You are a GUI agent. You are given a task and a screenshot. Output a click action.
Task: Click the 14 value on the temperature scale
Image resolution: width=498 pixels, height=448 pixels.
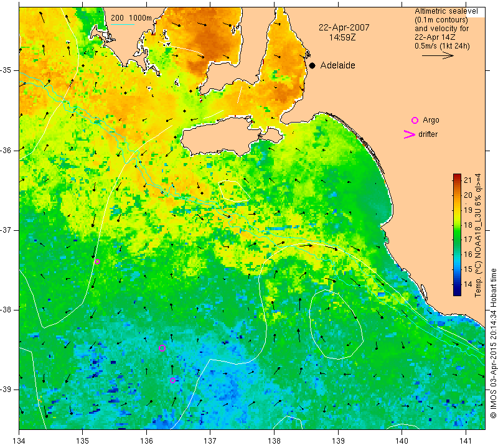[468, 284]
